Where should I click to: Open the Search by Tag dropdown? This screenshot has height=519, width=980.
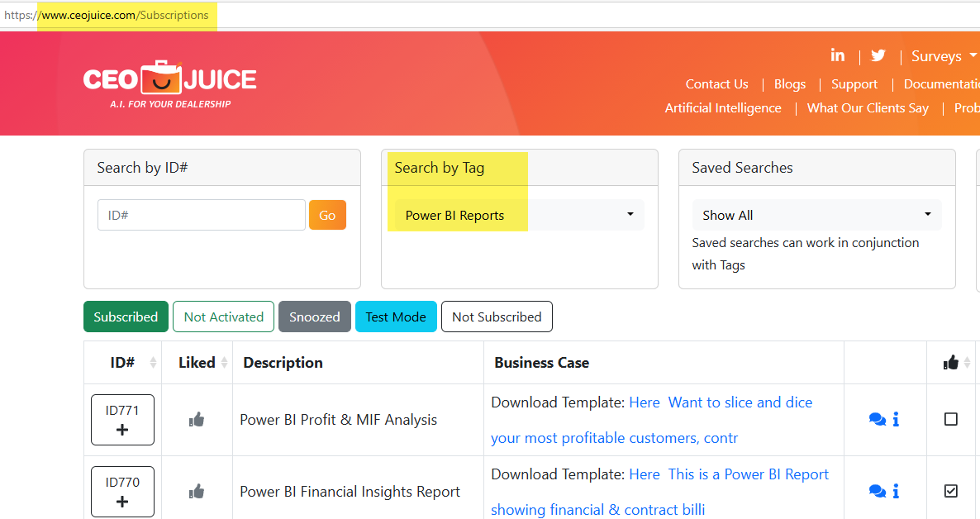tap(520, 215)
